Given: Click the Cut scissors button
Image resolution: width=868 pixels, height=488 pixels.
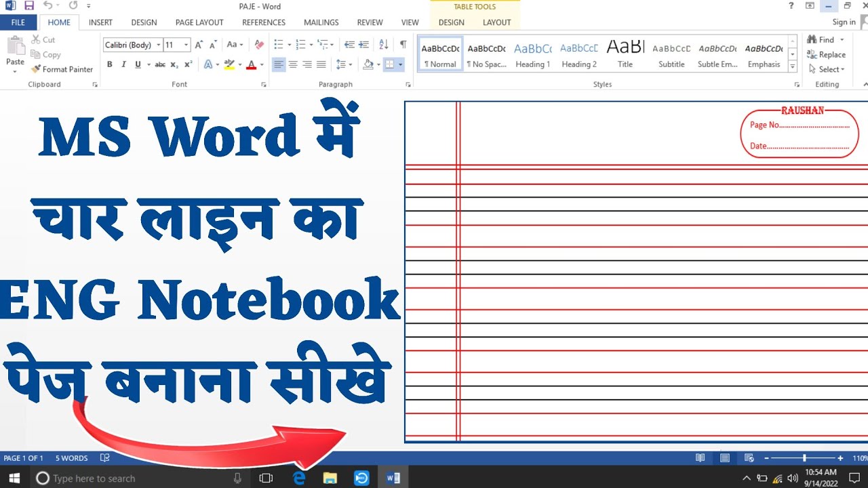Looking at the screenshot, I should [43, 40].
